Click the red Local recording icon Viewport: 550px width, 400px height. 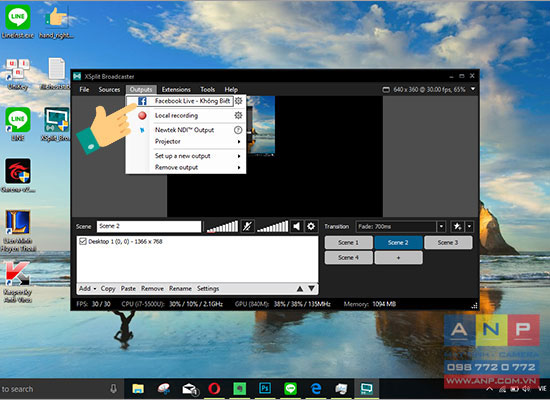(x=142, y=115)
